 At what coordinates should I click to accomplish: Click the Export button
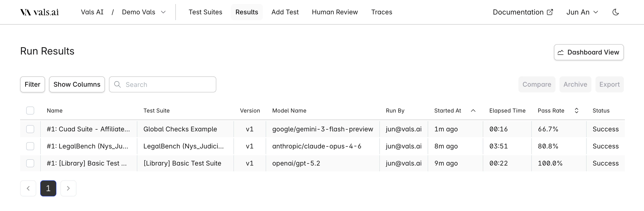pos(610,84)
